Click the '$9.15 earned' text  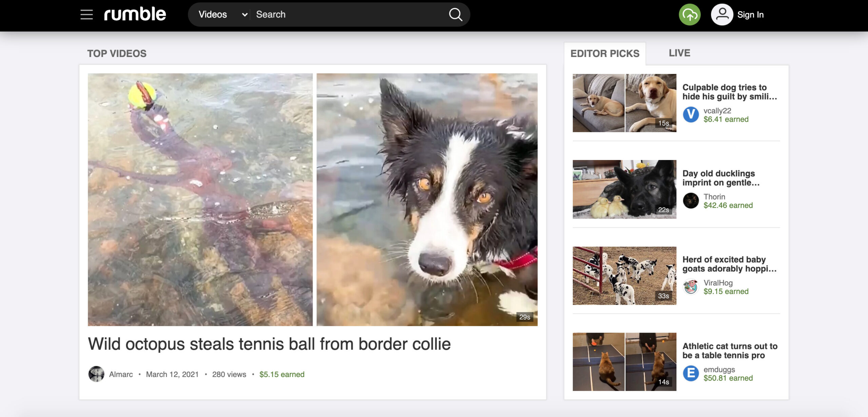726,292
